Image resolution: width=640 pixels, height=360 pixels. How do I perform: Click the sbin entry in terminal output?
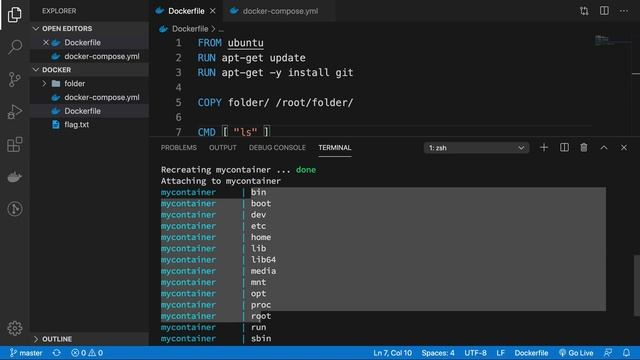(261, 338)
